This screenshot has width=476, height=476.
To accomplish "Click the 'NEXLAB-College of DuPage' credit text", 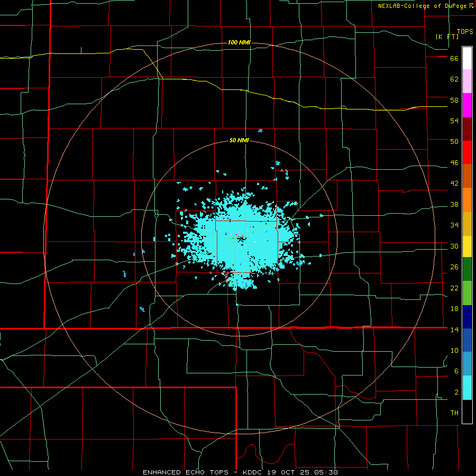I will [x=422, y=6].
